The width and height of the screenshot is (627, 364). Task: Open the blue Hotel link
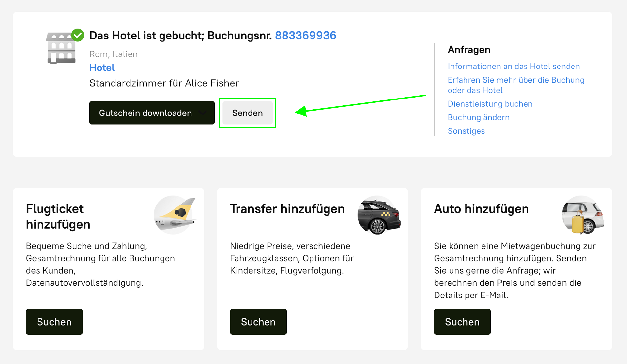102,68
